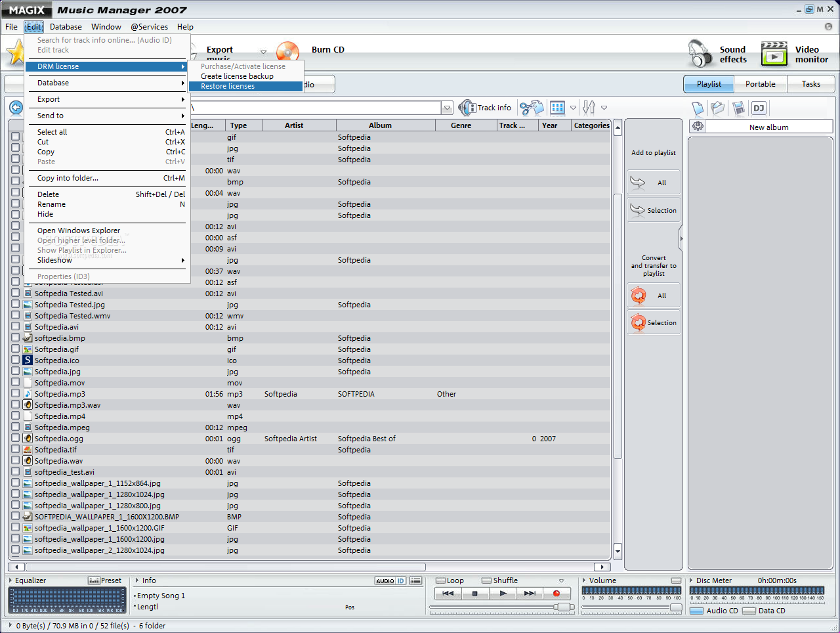Convert and transfer Selection to playlist

(654, 322)
